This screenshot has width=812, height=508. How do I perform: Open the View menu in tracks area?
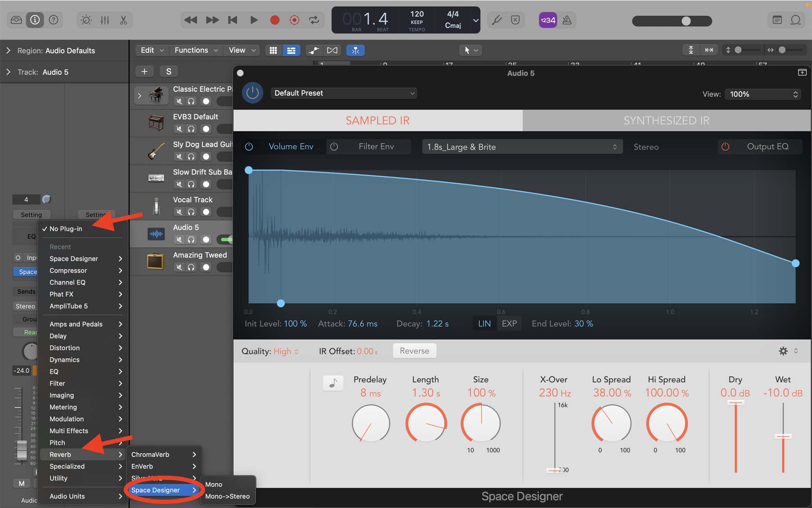click(x=242, y=50)
